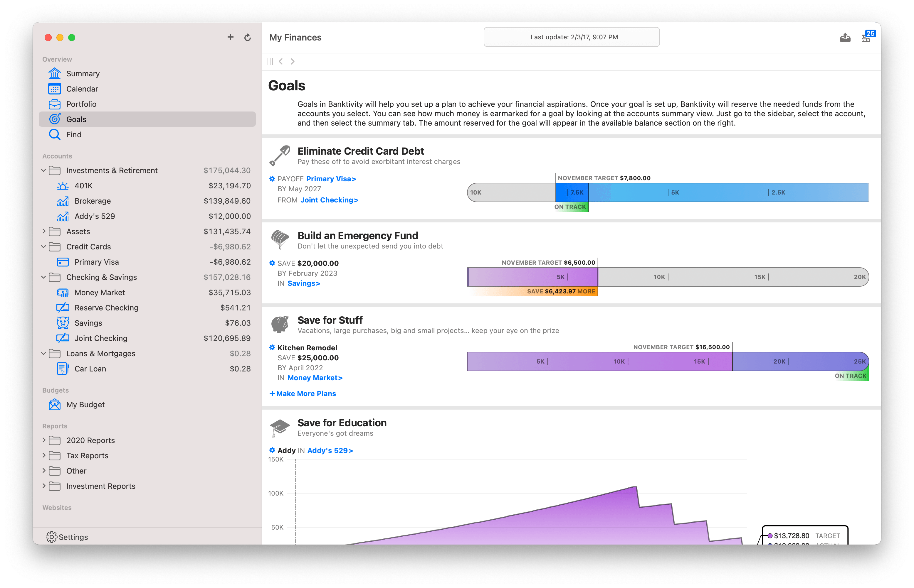Viewport: 914px width, 588px height.
Task: Open the Joint Checking account link
Action: click(329, 200)
